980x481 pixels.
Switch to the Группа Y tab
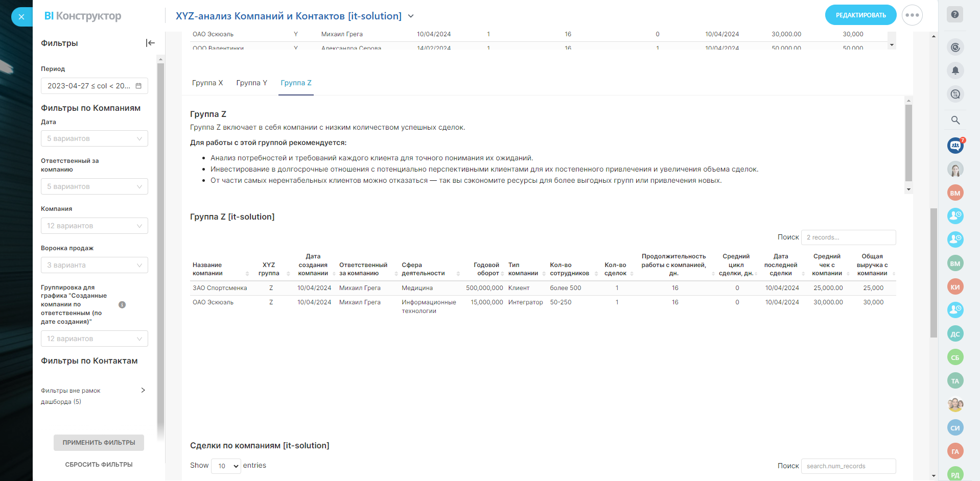coord(251,83)
